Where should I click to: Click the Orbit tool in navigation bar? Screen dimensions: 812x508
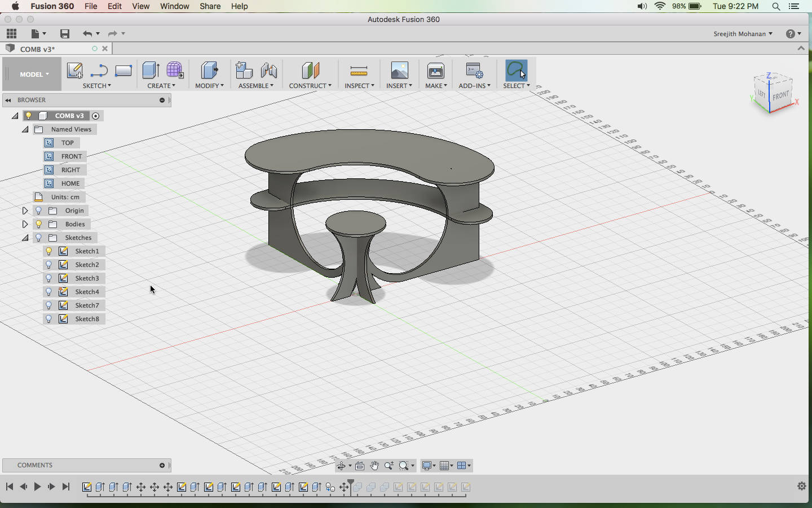[341, 466]
